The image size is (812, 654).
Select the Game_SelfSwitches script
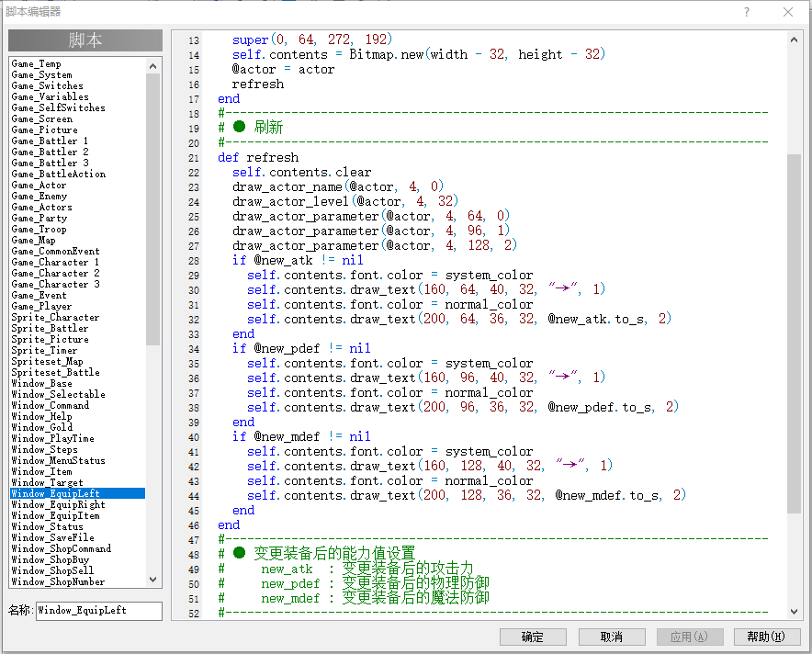78,107
